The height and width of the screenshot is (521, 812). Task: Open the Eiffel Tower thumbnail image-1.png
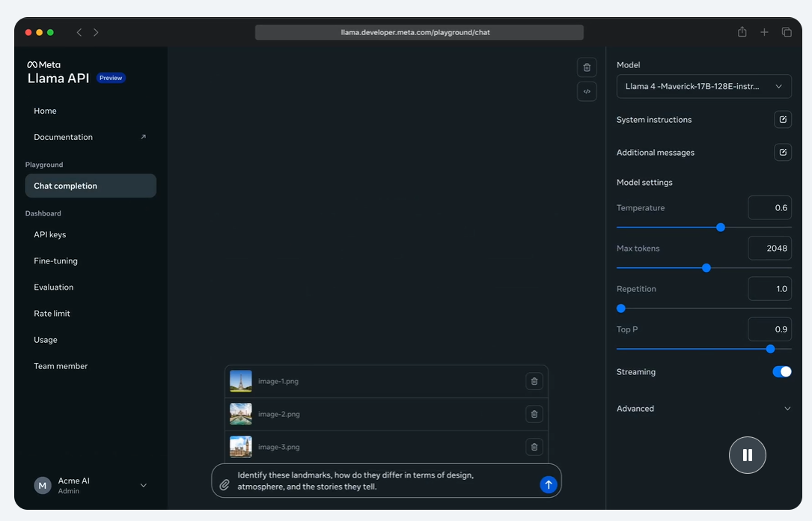tap(241, 381)
